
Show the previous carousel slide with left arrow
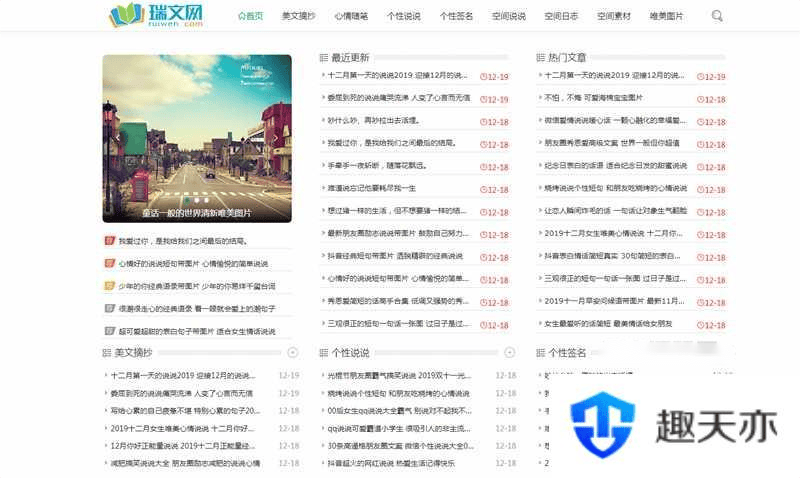point(118,137)
